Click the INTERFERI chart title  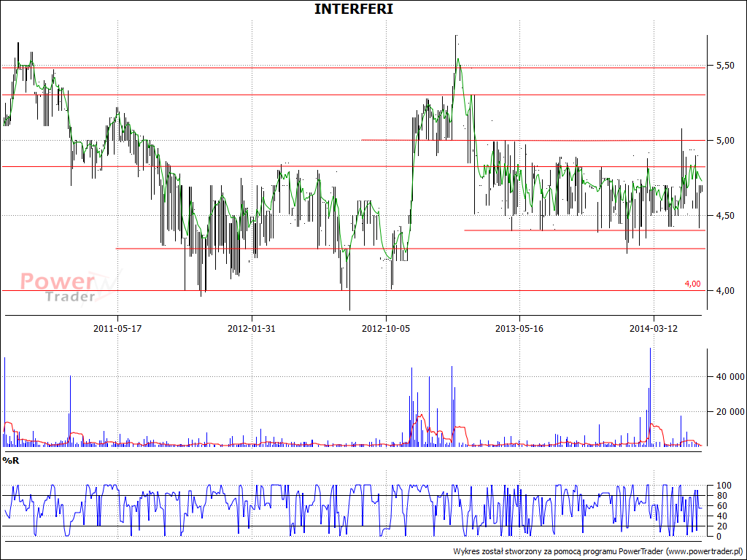point(354,9)
